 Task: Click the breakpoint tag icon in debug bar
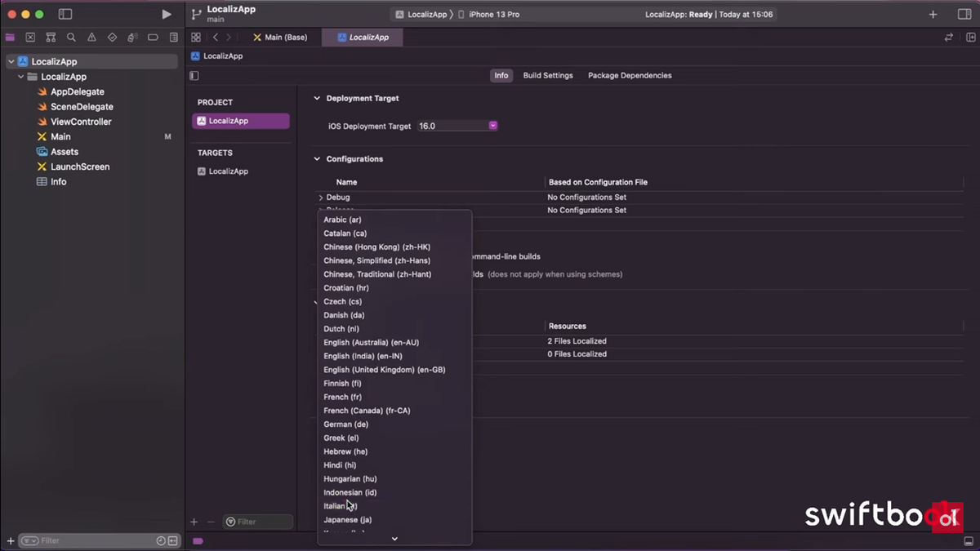(x=198, y=540)
